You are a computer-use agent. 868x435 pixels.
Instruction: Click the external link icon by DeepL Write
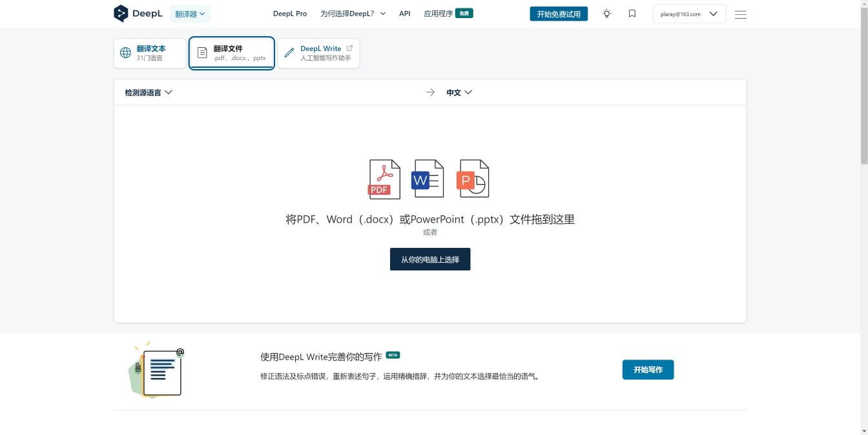[349, 48]
